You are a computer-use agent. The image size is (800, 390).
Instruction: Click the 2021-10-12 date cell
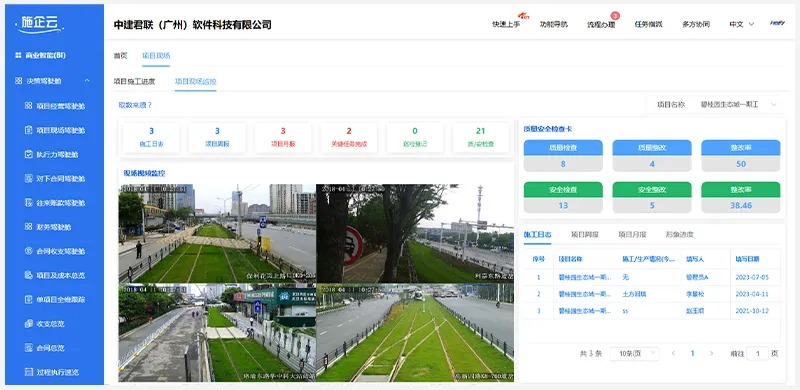click(752, 310)
